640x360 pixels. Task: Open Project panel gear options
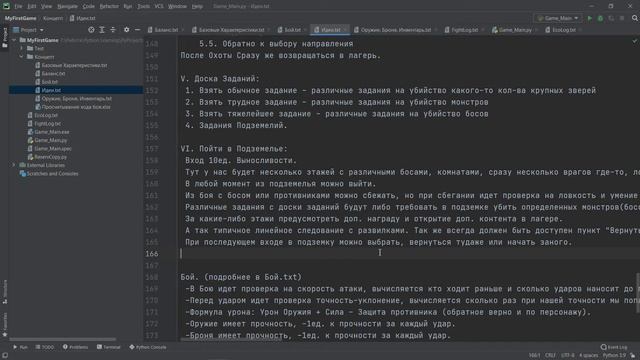[127, 30]
